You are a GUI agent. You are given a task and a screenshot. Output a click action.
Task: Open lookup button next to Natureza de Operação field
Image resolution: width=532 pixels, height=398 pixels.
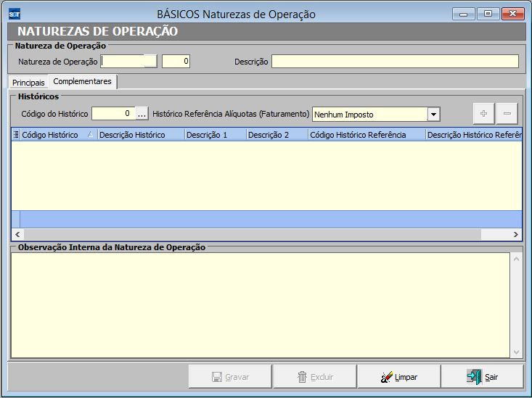click(x=150, y=62)
